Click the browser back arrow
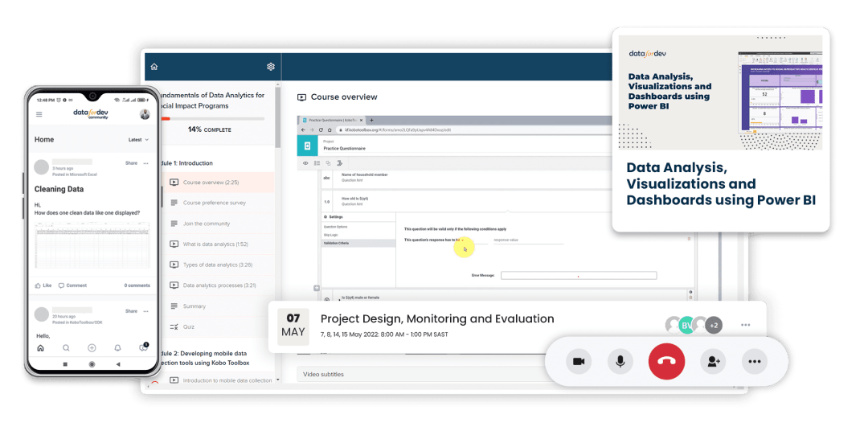Viewport: 868px width, 431px height. [x=303, y=129]
